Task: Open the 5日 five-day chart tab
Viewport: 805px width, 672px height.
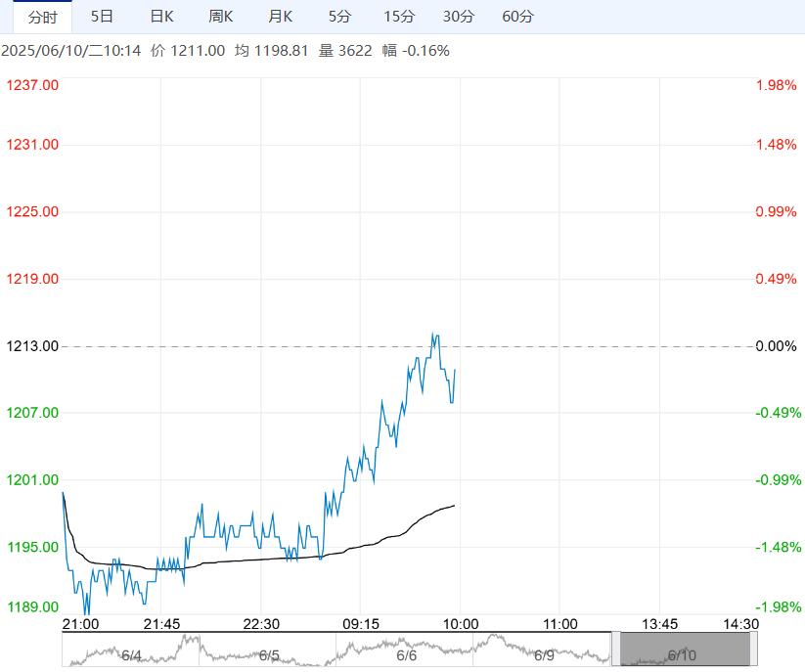Action: click(x=102, y=17)
